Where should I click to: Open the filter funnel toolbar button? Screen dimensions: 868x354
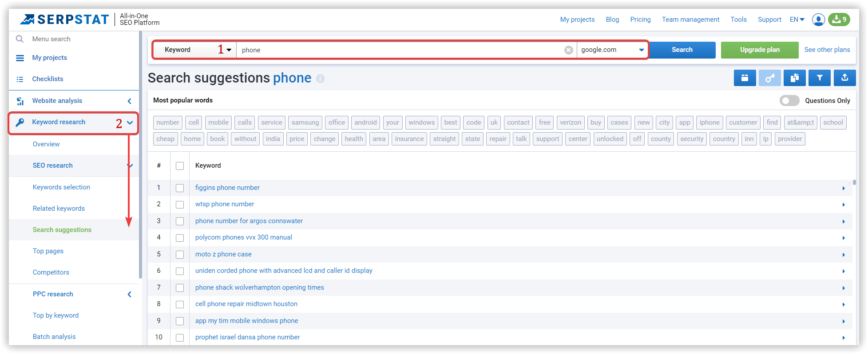(x=819, y=78)
